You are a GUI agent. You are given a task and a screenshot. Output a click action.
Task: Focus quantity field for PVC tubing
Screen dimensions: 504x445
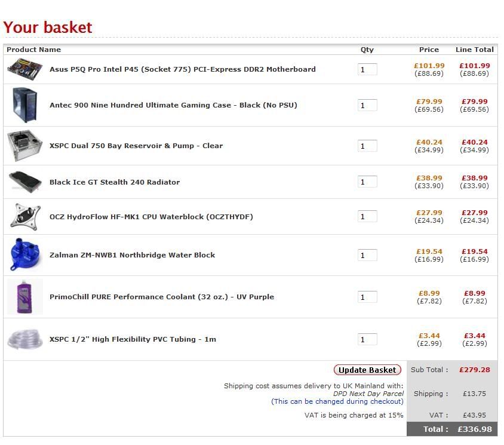point(367,339)
